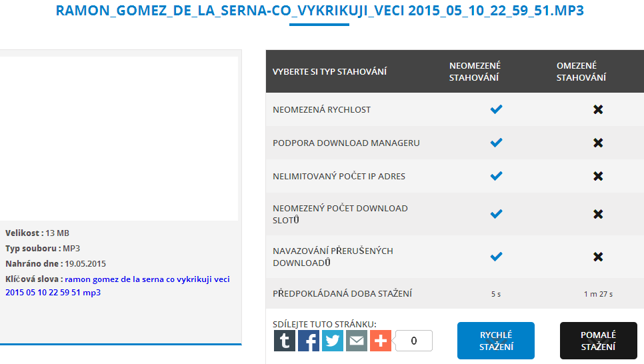The width and height of the screenshot is (644, 364).
Task: Click the blue checkmark for Neomezená rychlost
Action: tap(496, 109)
